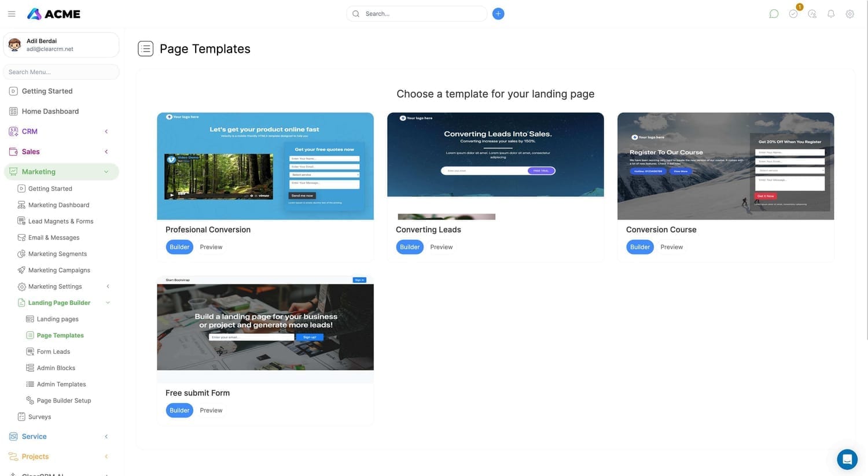This screenshot has width=868, height=476.
Task: Open Marketing Campaigns in sidebar
Action: click(59, 270)
